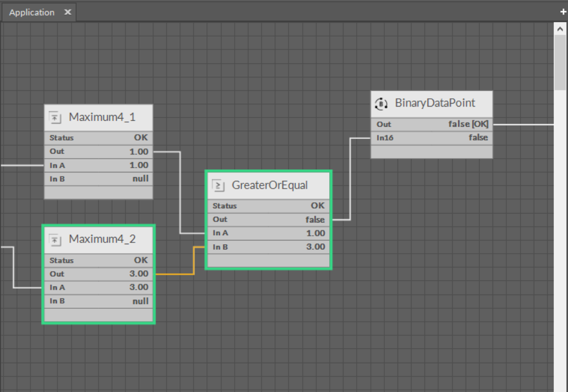Click Status row of Maximum4_2
The height and width of the screenshot is (392, 568).
point(99,260)
